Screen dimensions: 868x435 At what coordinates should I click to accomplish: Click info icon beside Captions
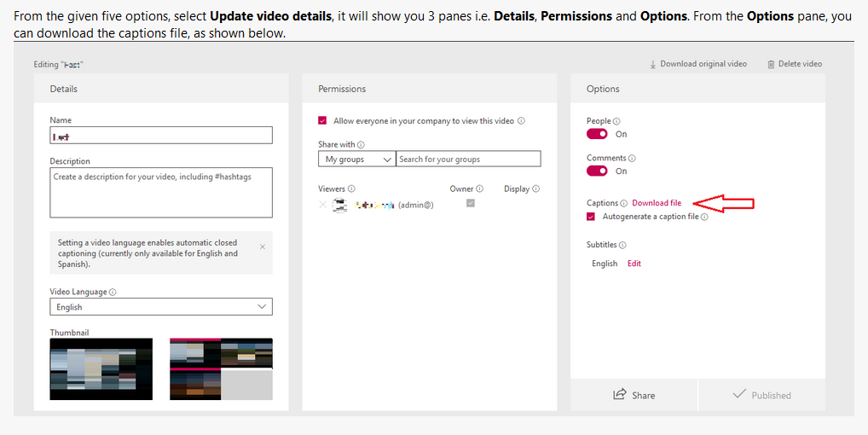point(624,203)
